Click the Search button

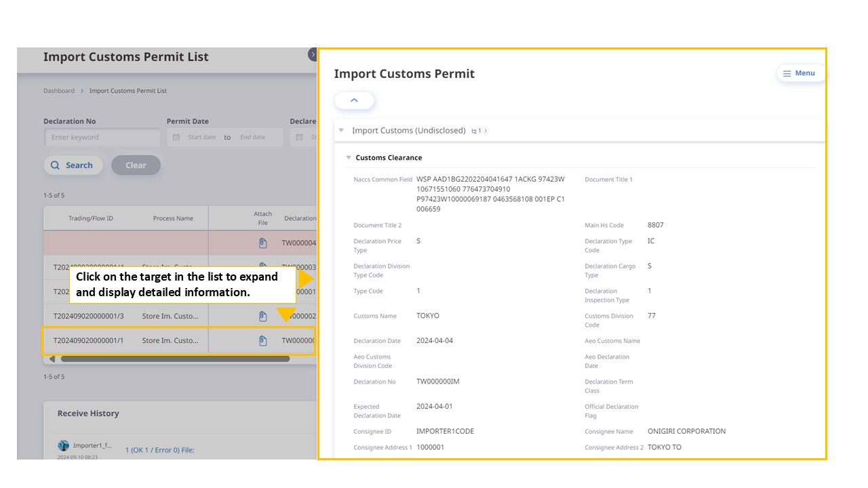73,165
